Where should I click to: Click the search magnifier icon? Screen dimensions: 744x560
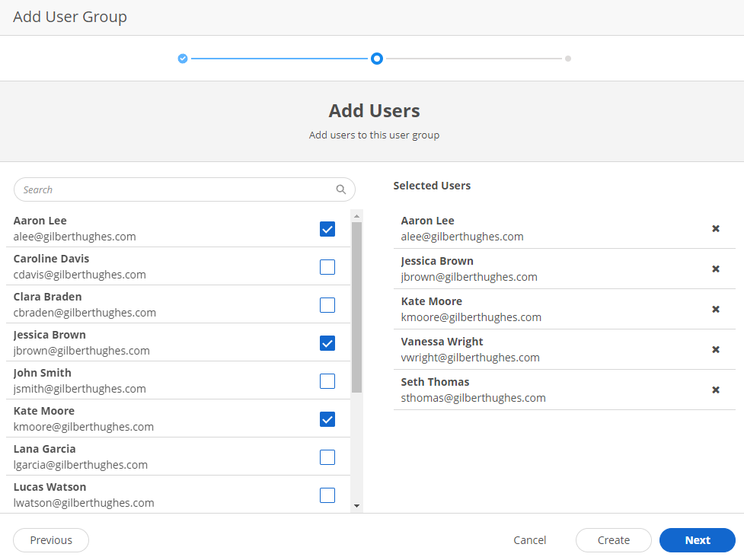click(x=340, y=189)
